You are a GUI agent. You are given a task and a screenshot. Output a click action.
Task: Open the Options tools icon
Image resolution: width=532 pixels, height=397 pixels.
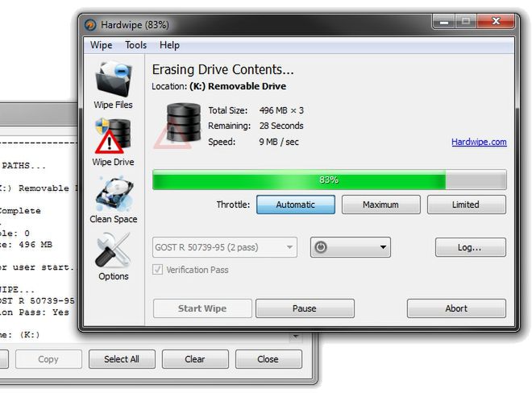pyautogui.click(x=113, y=250)
